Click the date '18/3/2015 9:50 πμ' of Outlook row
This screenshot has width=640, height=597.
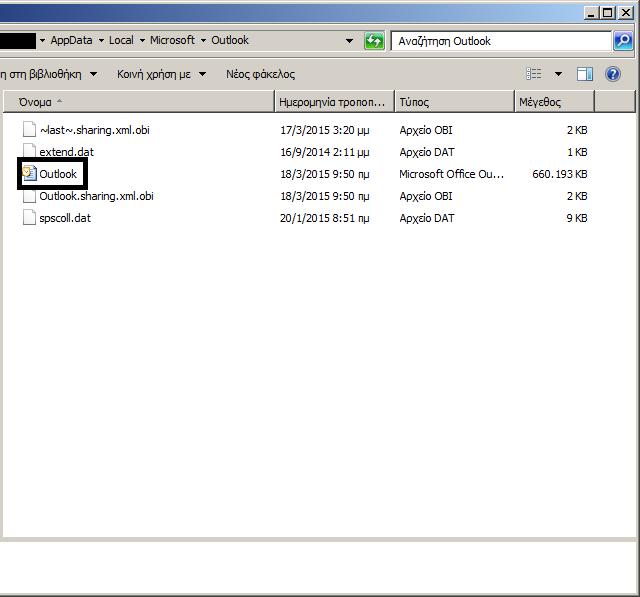pos(324,174)
